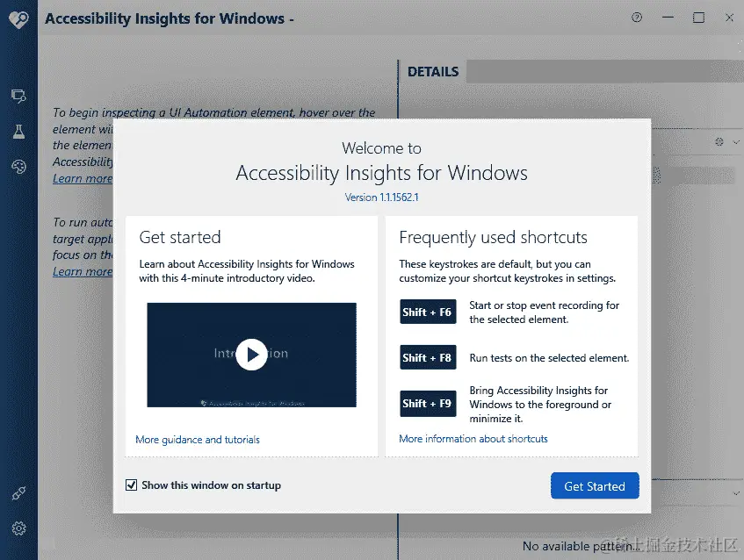Image resolution: width=744 pixels, height=560 pixels.
Task: Disable Show this window on startup
Action: coord(130,485)
